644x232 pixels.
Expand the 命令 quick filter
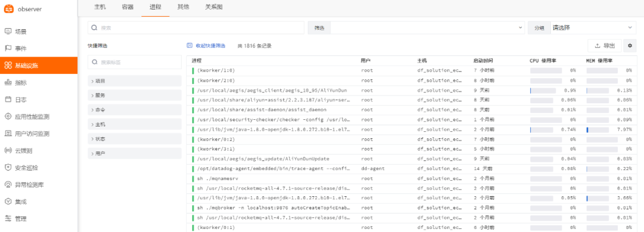135,110
